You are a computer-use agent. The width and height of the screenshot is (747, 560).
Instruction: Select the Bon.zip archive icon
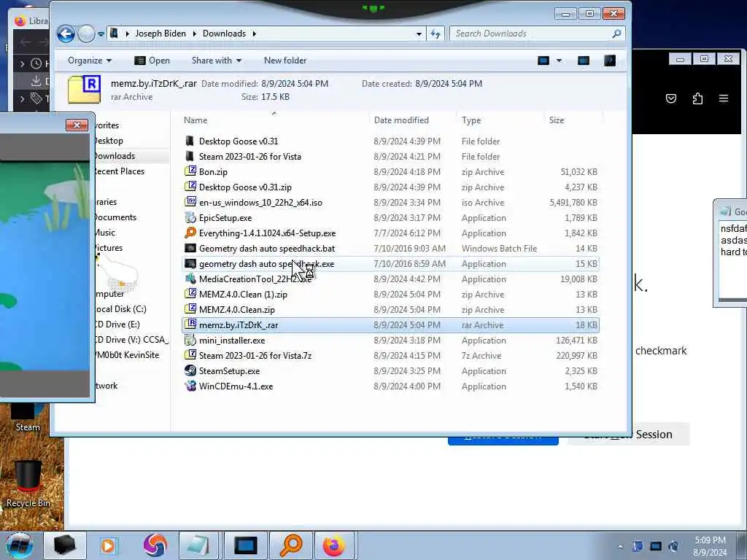[x=190, y=171]
